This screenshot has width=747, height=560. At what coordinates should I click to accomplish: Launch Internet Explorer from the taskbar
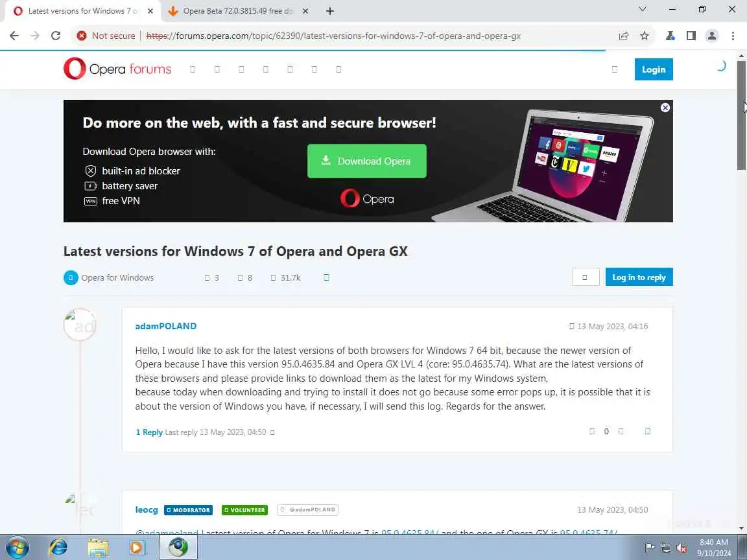58,548
